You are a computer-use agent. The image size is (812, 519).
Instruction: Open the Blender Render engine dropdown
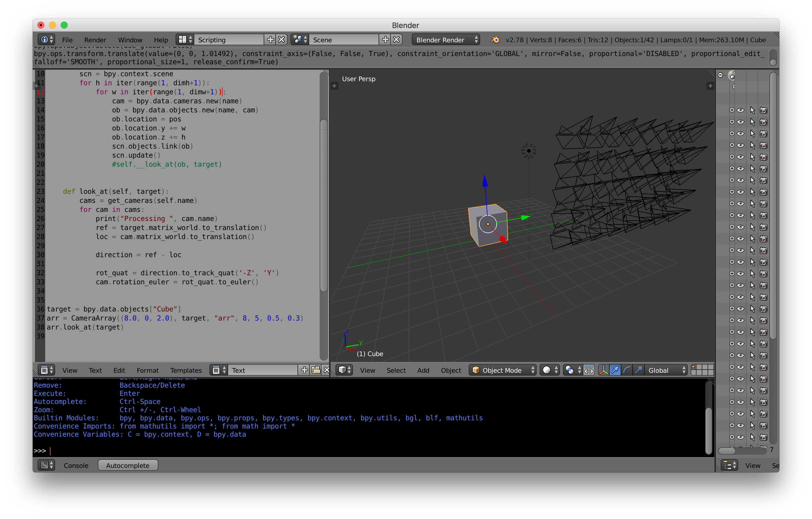pyautogui.click(x=446, y=40)
